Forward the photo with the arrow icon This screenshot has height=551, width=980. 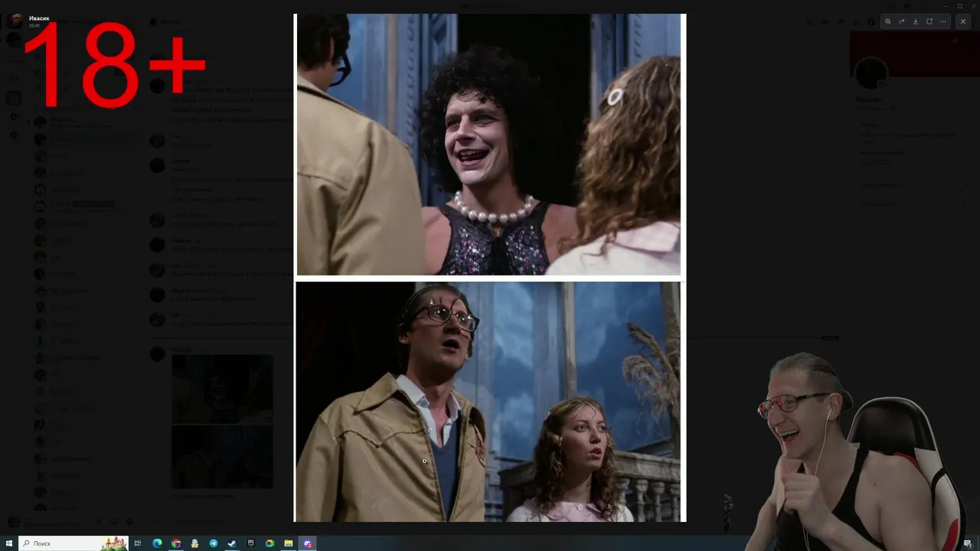click(x=902, y=21)
